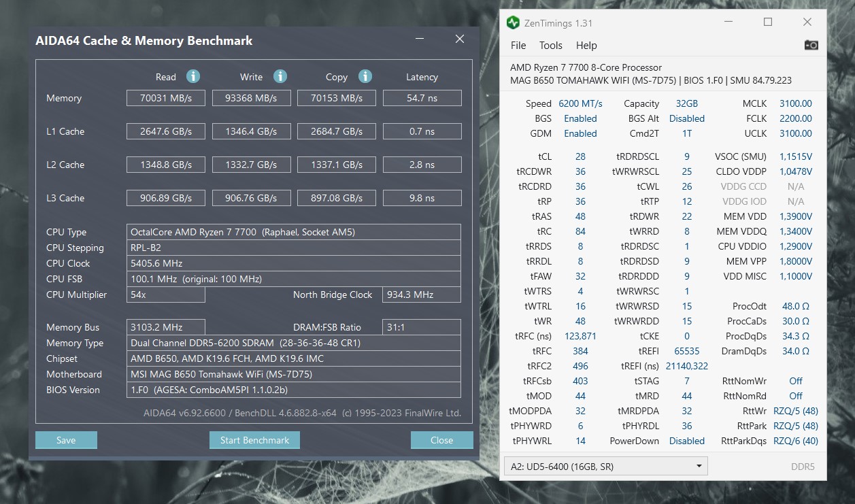This screenshot has width=855, height=504.
Task: Click CPU Stepping field RPL-B2
Action: (294, 248)
